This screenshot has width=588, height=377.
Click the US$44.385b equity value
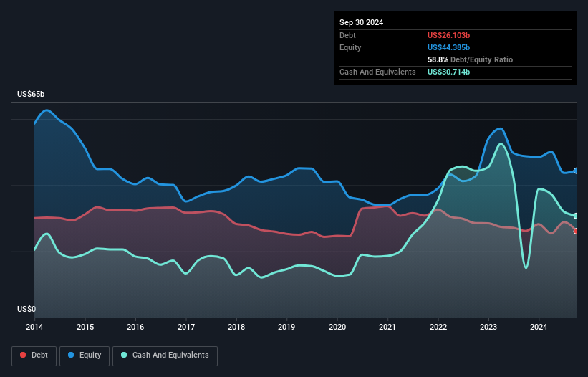[x=448, y=47]
